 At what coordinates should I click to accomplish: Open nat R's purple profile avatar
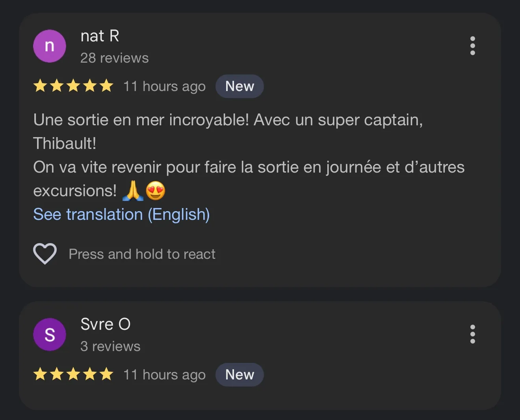[x=49, y=46]
